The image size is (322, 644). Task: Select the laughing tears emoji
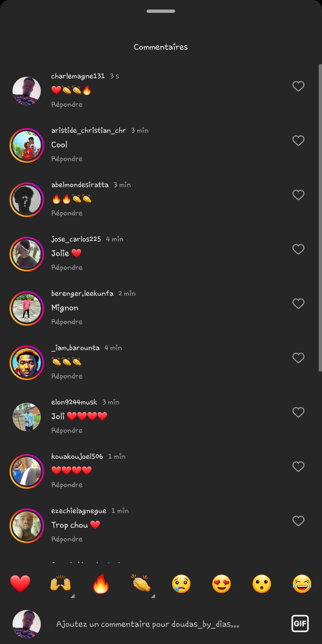click(x=302, y=584)
